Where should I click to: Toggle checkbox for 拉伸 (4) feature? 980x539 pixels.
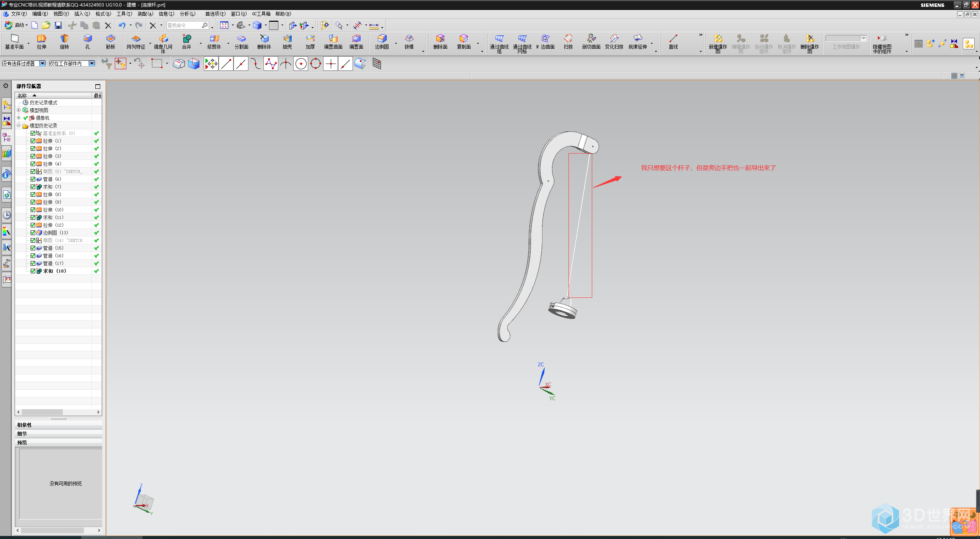[x=33, y=164]
